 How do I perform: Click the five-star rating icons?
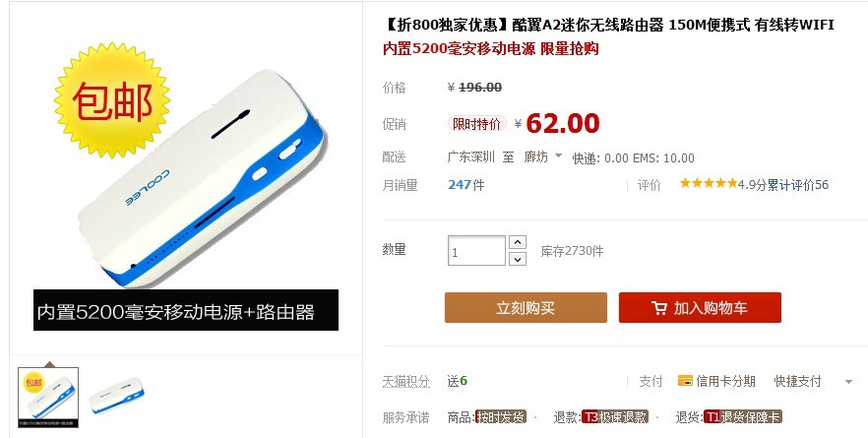coord(709,183)
